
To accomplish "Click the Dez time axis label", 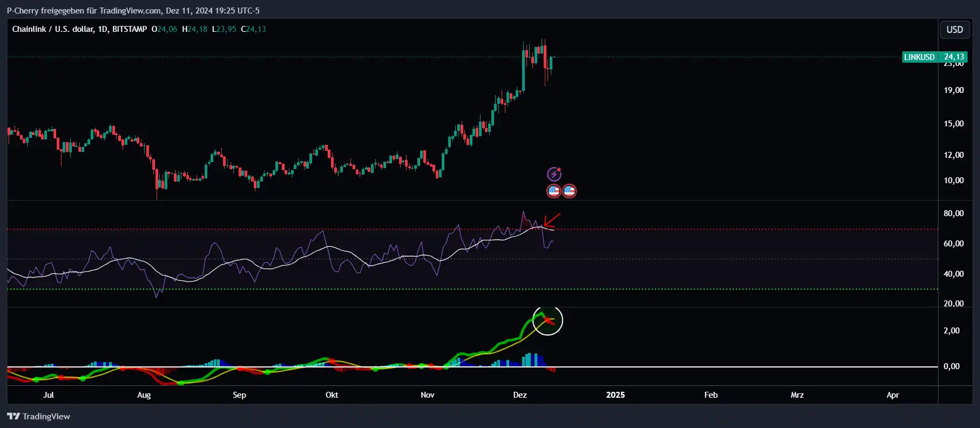I will pyautogui.click(x=520, y=395).
